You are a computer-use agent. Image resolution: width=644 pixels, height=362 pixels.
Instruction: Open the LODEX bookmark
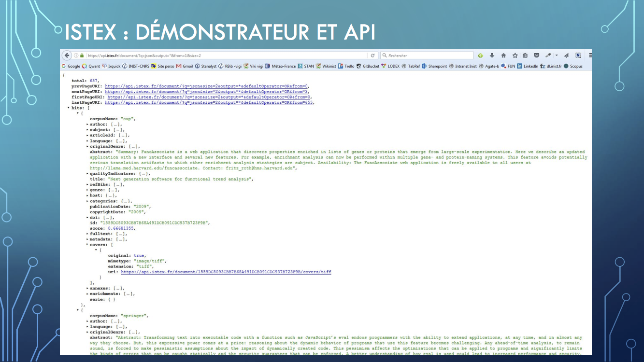pos(390,66)
